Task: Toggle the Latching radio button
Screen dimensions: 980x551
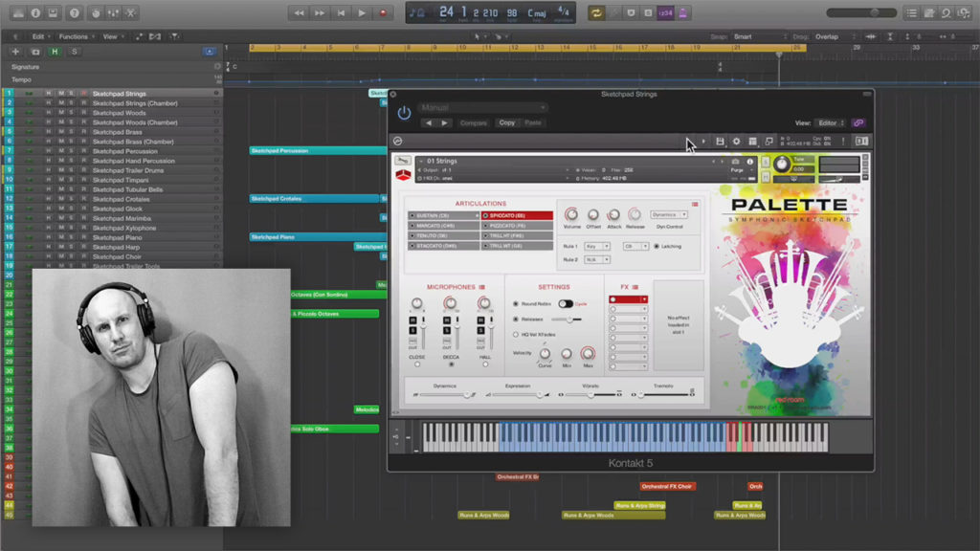Action: (x=657, y=247)
